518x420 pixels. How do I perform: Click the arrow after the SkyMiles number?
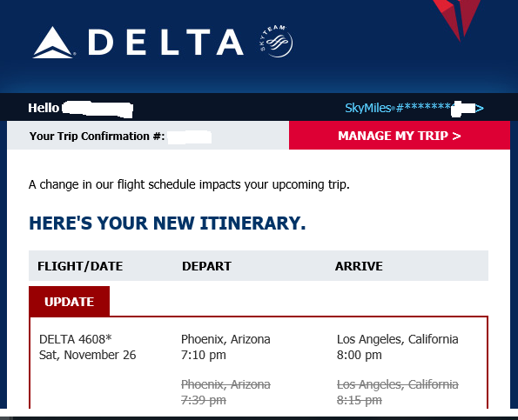coord(480,108)
